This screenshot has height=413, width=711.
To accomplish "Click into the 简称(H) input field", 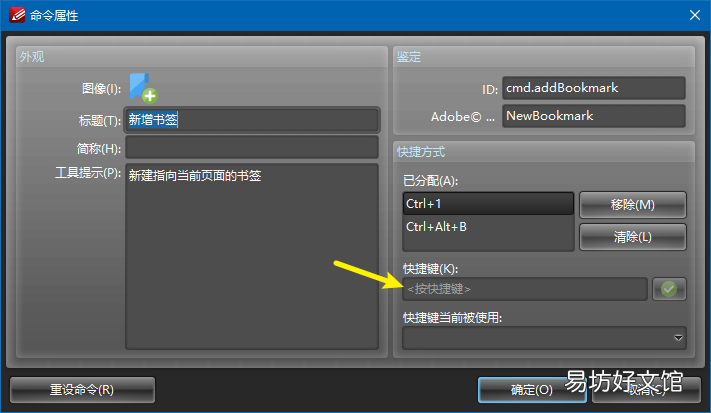I will click(x=252, y=148).
